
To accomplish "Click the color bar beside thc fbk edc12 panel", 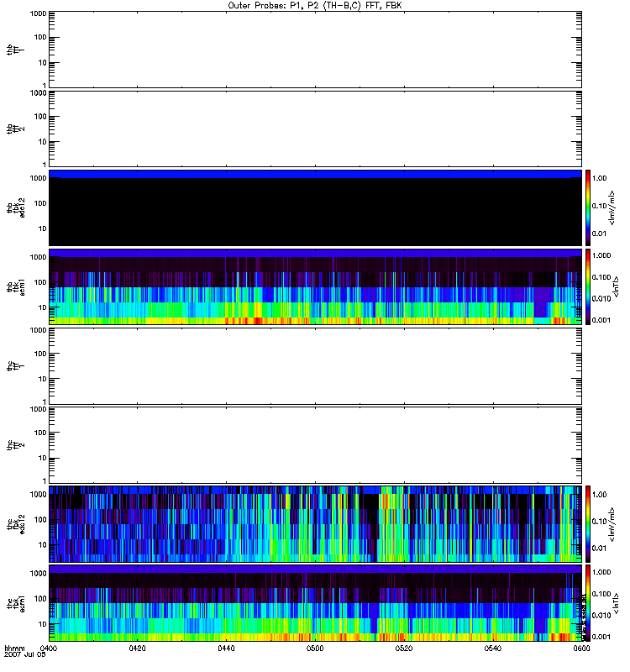I will pyautogui.click(x=588, y=524).
